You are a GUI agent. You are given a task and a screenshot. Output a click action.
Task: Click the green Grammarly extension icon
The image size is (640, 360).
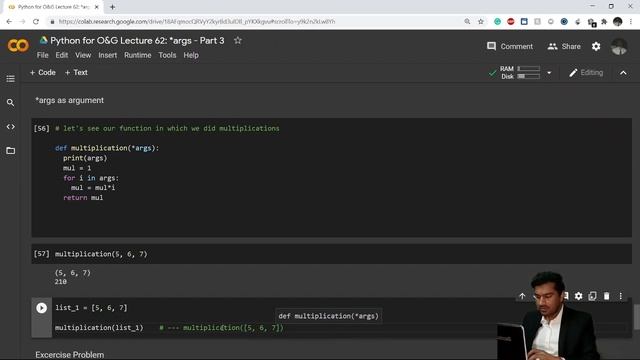tap(497, 22)
